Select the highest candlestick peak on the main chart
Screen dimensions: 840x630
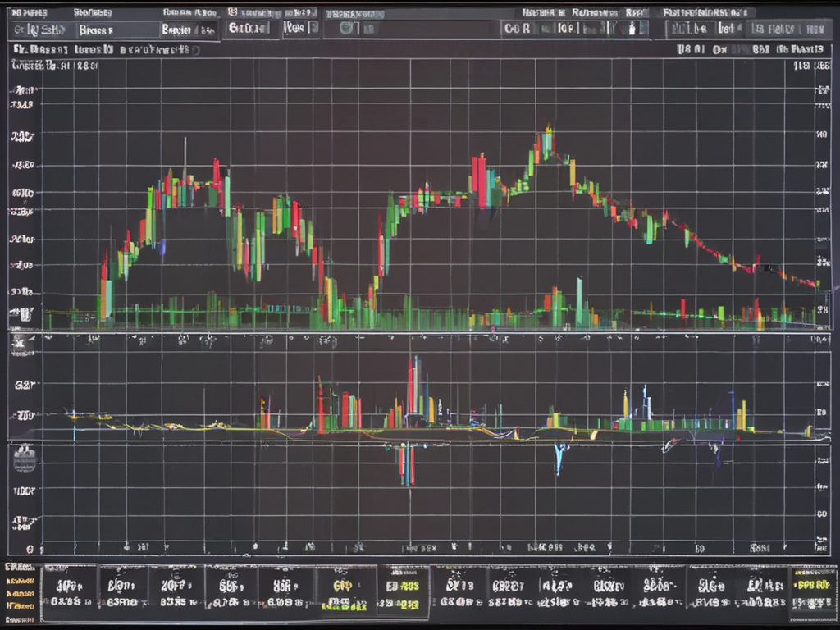point(547,131)
